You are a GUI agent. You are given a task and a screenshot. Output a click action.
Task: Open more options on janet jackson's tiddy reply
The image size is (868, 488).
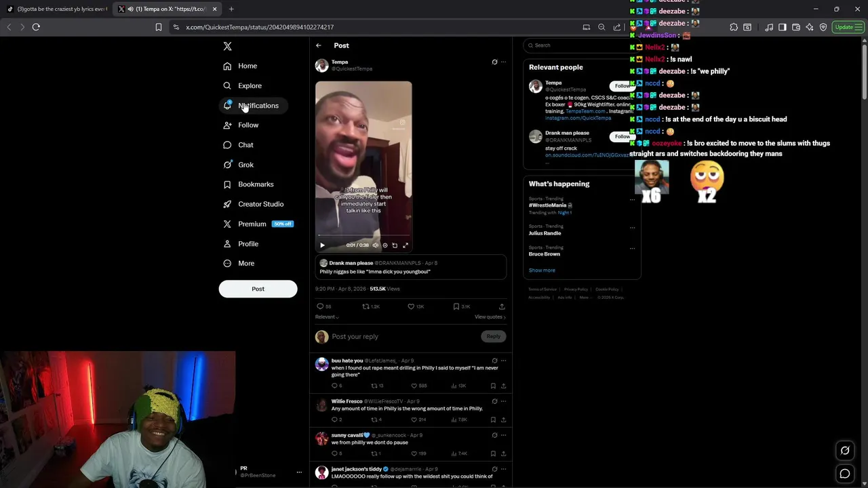pyautogui.click(x=503, y=469)
